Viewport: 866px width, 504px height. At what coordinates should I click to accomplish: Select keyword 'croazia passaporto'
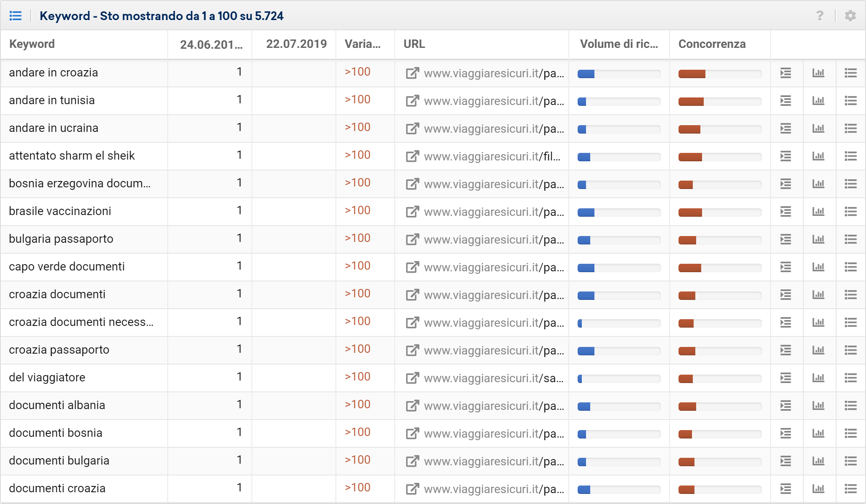[x=59, y=350]
